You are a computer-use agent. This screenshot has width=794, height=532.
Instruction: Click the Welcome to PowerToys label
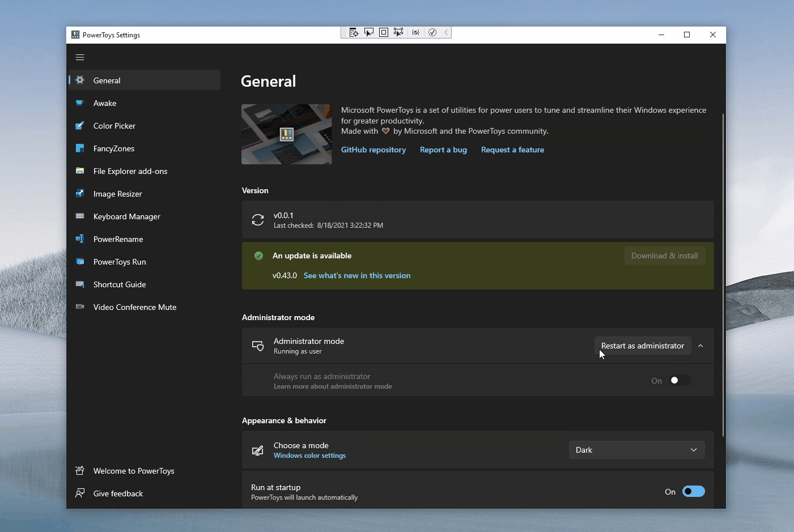pos(134,471)
